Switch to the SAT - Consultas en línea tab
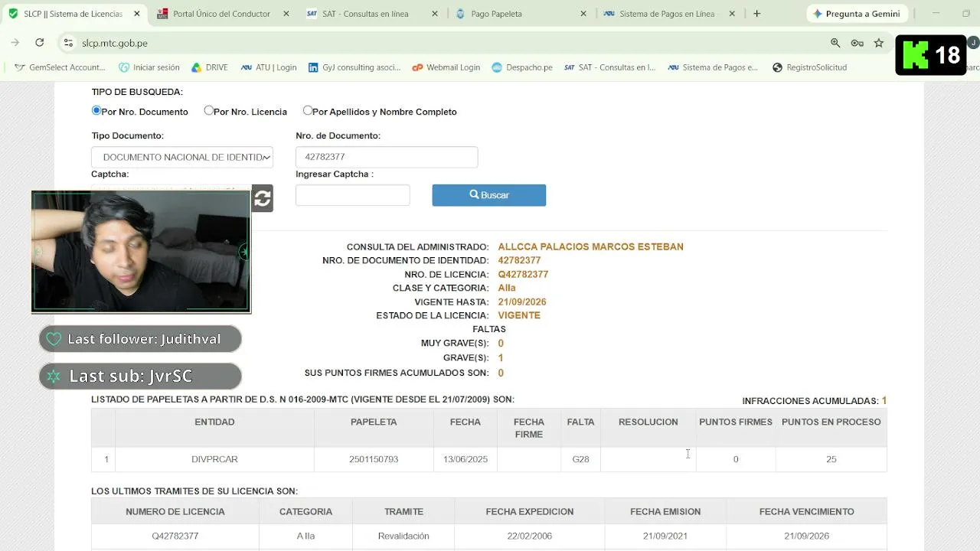 click(x=370, y=14)
